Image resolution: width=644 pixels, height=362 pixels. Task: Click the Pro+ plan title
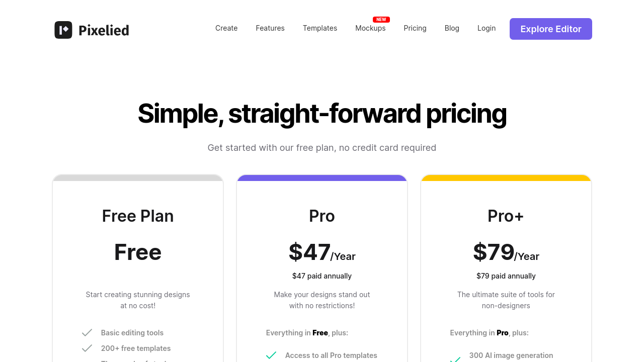506,216
